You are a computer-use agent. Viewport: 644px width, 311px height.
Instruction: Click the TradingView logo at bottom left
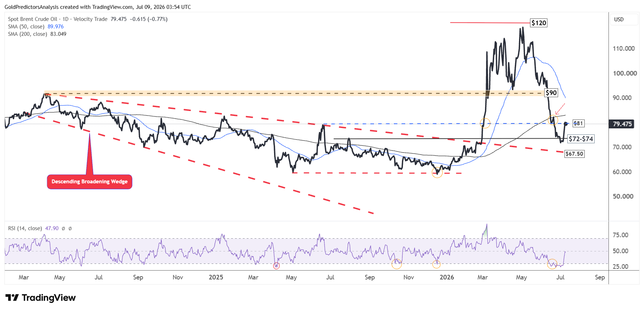pos(40,298)
